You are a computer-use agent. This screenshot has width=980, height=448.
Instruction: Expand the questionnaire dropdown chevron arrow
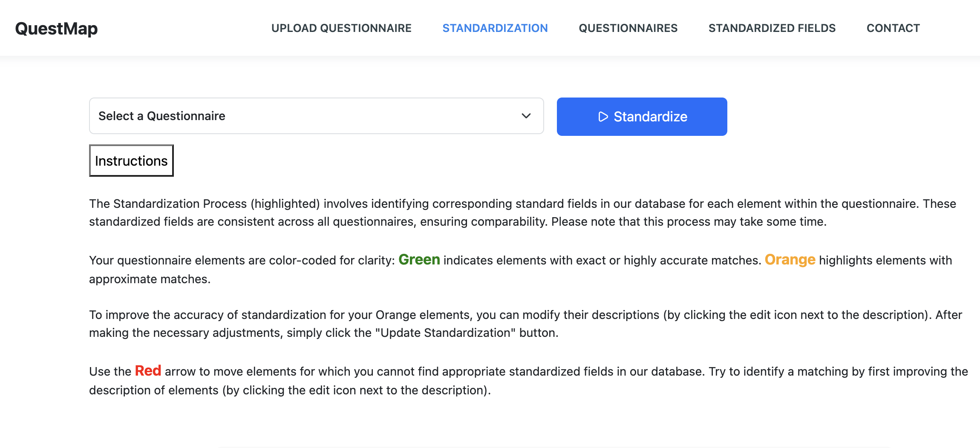coord(526,116)
